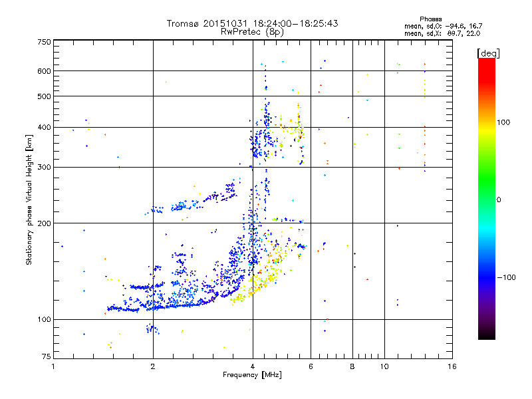Click the '600' y-axis tick label

(44, 71)
